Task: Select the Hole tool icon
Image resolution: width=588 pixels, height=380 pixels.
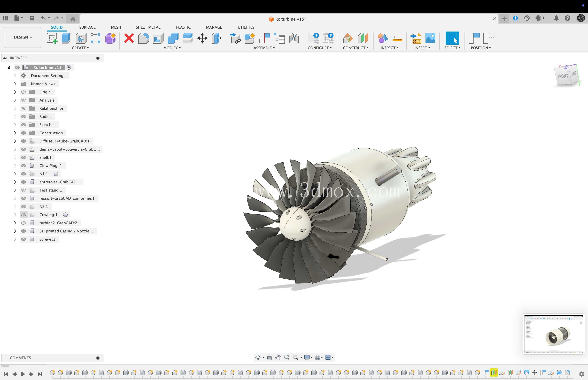Action: [81, 38]
